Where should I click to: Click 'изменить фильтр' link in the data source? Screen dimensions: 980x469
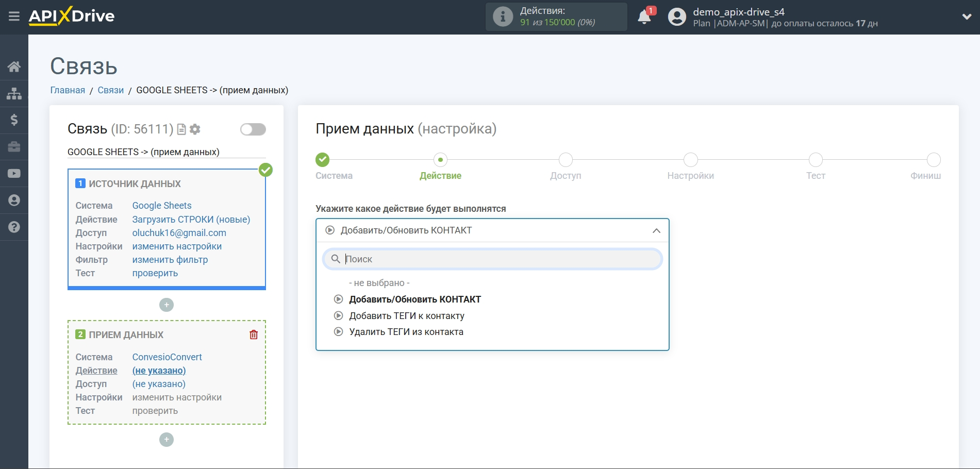click(170, 260)
